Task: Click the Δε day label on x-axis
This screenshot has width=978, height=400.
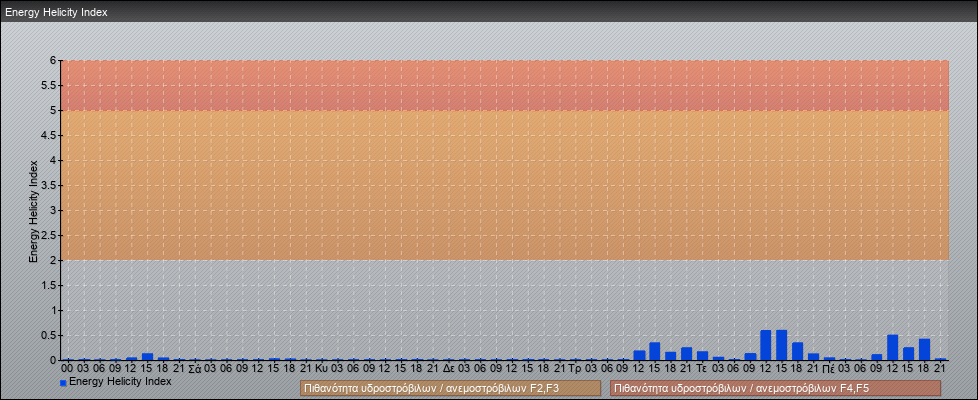Action: coord(448,370)
